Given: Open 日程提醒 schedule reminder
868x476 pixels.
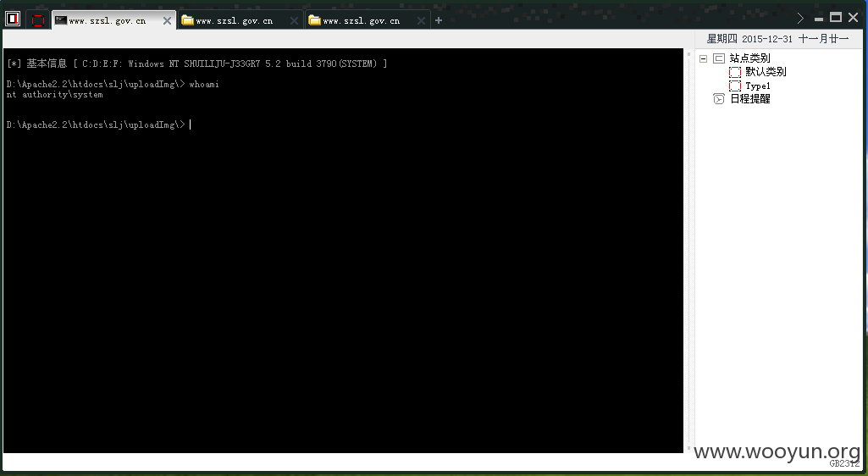Looking at the screenshot, I should 750,99.
